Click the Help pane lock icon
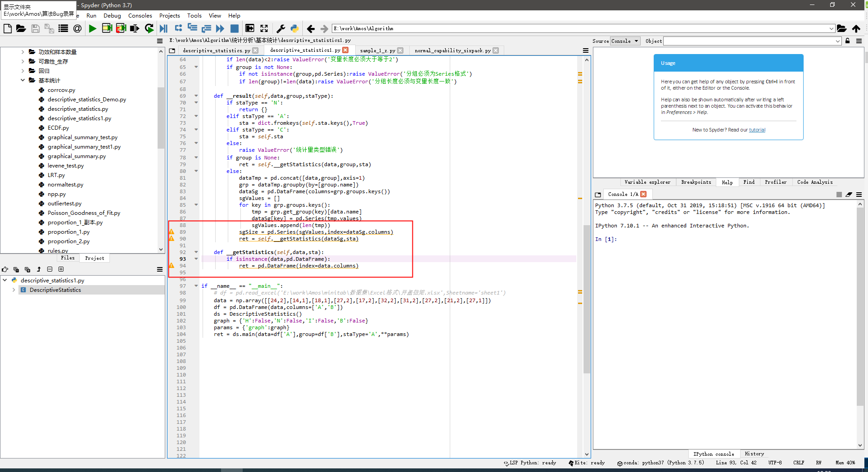868x472 pixels. click(x=848, y=41)
